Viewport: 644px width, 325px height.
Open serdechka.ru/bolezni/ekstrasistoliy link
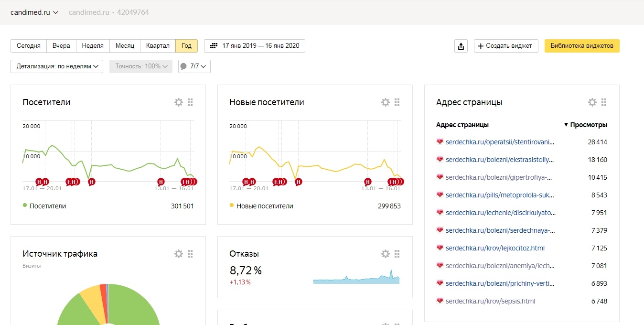[500, 160]
